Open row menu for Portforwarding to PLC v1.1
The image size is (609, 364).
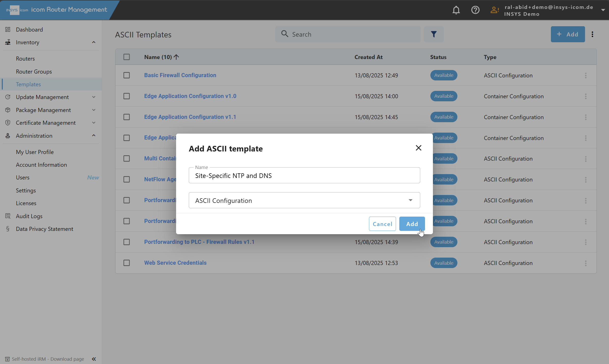click(x=586, y=242)
